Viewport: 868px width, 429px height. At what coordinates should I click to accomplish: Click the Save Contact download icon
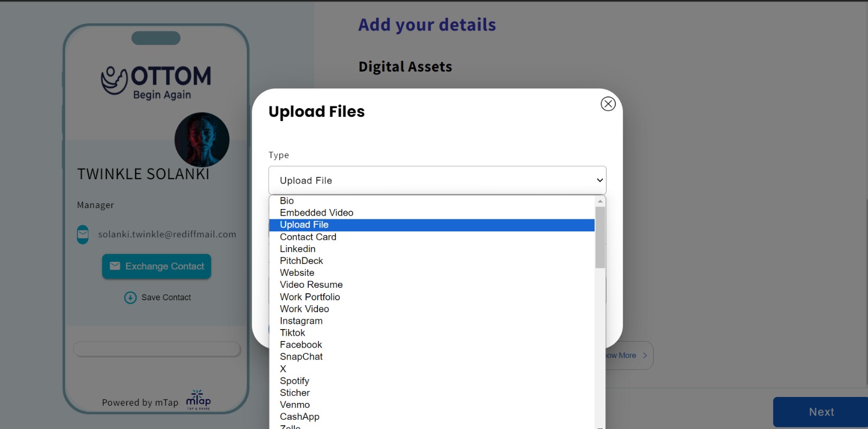click(130, 298)
